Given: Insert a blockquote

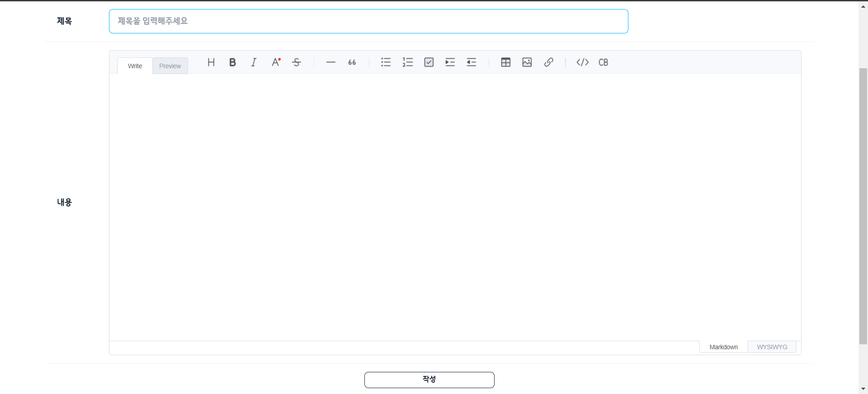Looking at the screenshot, I should [x=352, y=62].
